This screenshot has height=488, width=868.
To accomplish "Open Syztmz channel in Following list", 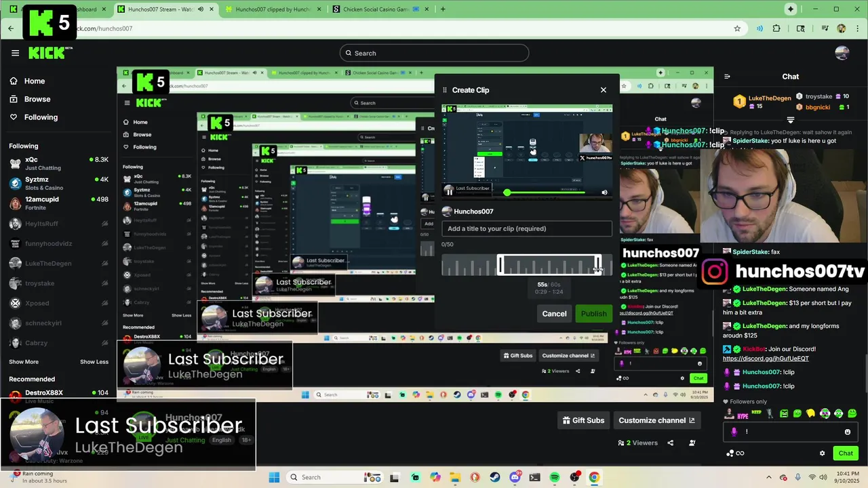I will [58, 183].
